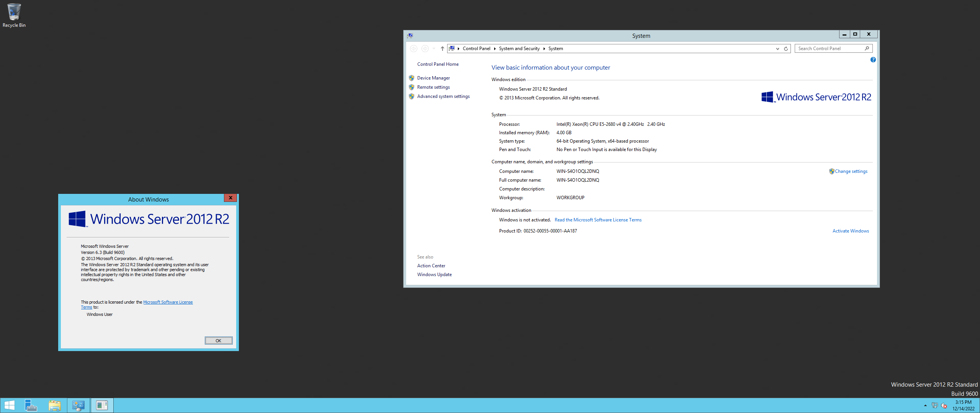Click the computer name WIN-S4O1OQL2DNQ value

point(578,171)
